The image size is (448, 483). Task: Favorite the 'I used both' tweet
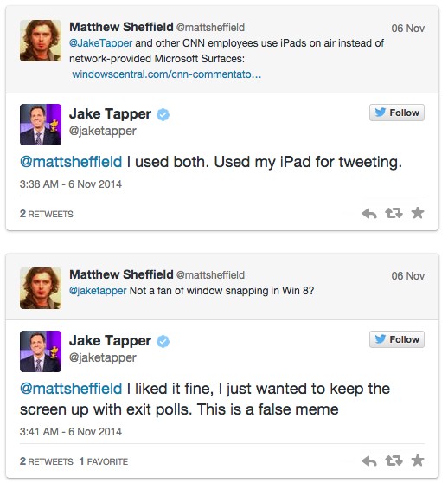418,213
